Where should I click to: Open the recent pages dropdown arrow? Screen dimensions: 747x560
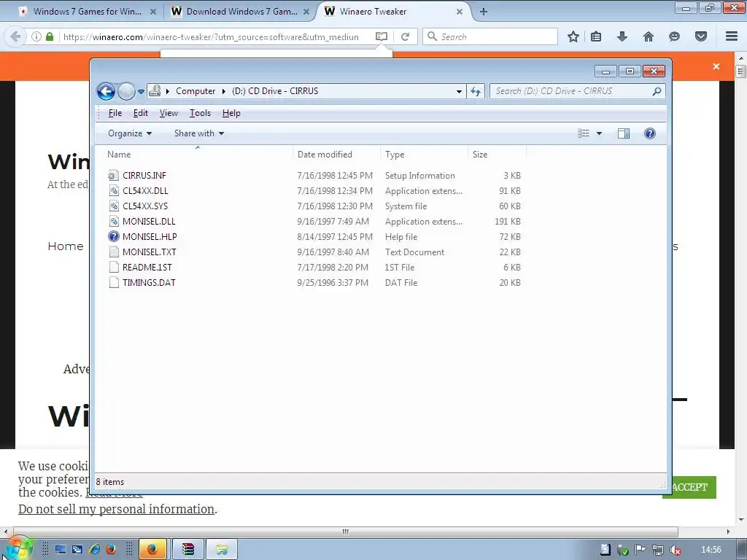click(141, 91)
